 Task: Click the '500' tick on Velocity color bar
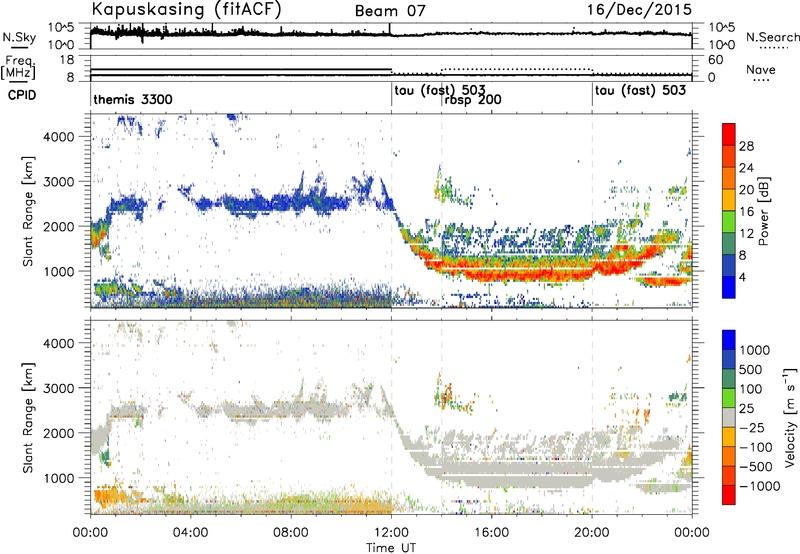coord(750,370)
